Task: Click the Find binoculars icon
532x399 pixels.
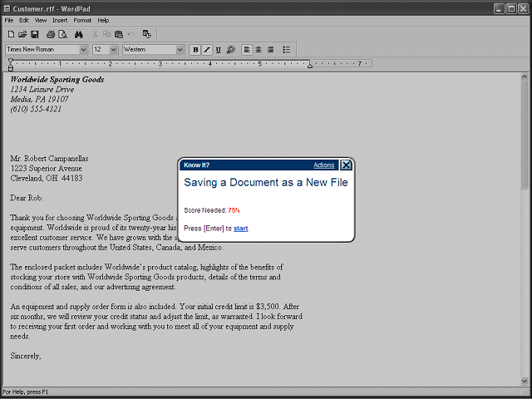Action: [x=79, y=34]
